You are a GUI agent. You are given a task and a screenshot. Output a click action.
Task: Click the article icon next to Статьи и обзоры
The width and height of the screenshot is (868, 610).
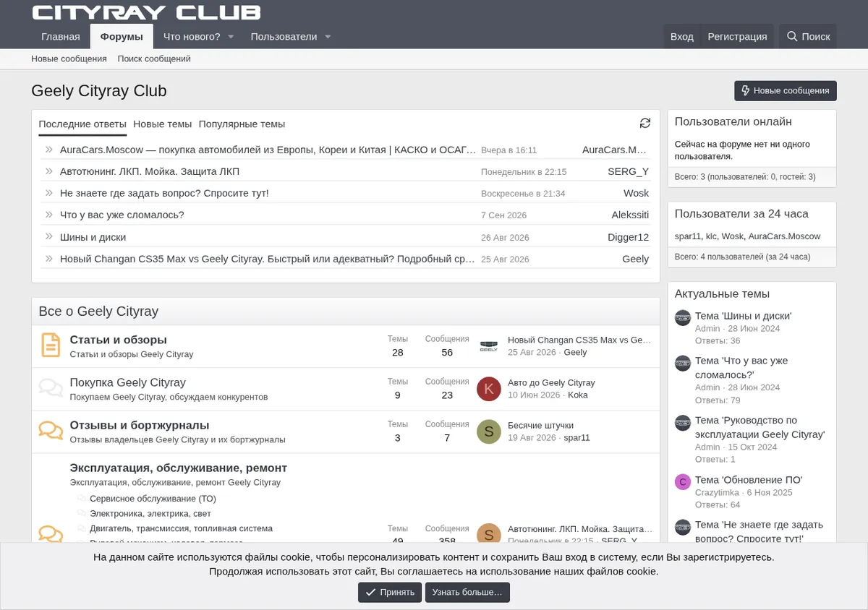coord(51,345)
